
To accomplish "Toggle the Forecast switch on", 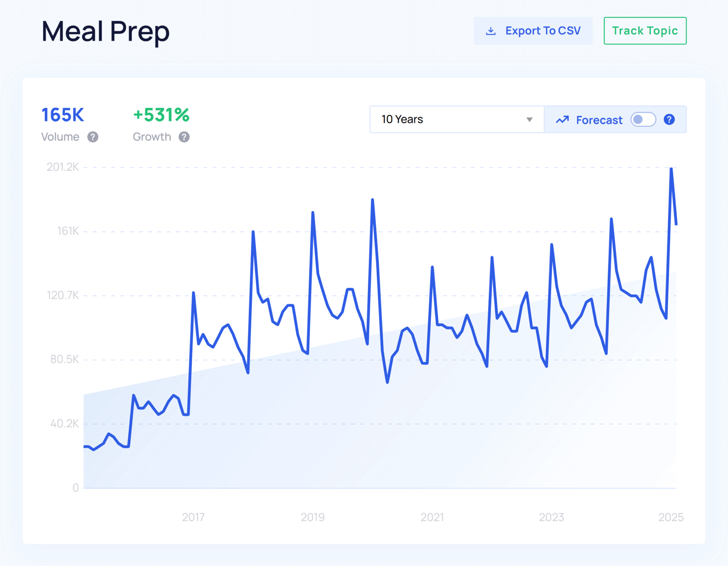I will (x=643, y=120).
